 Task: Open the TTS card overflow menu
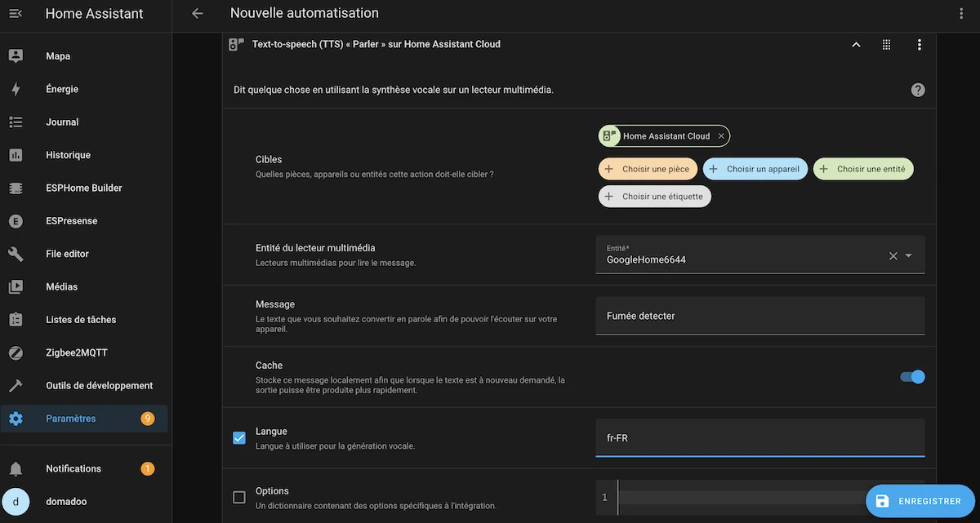919,44
